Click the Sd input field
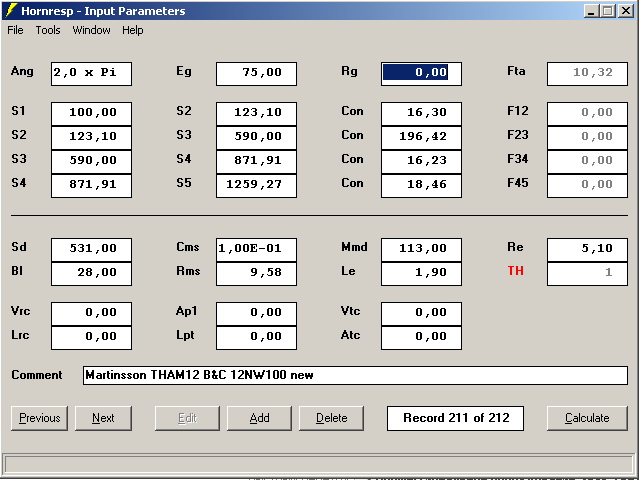This screenshot has width=639, height=480. click(x=91, y=248)
